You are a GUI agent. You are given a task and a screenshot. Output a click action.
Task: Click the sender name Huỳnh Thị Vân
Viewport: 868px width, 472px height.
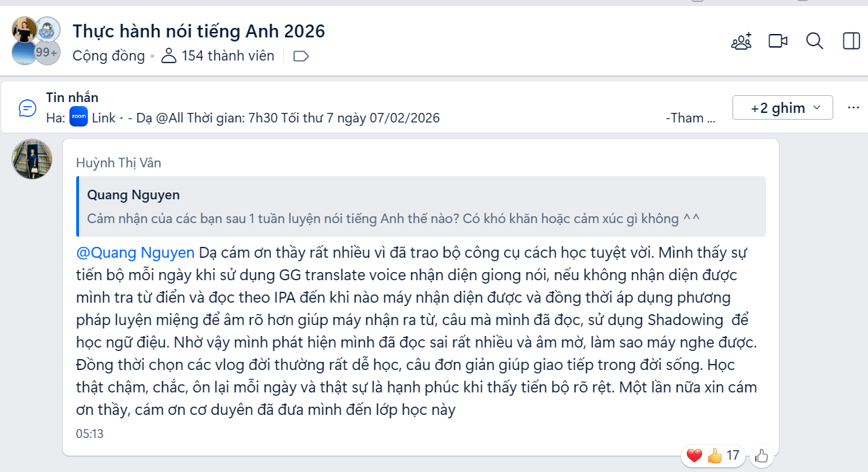[118, 163]
